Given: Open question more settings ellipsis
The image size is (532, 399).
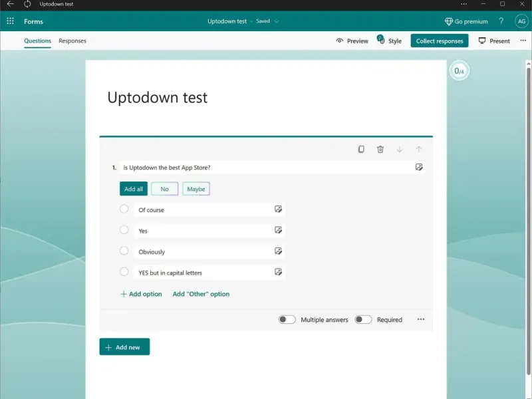Looking at the screenshot, I should pos(421,319).
